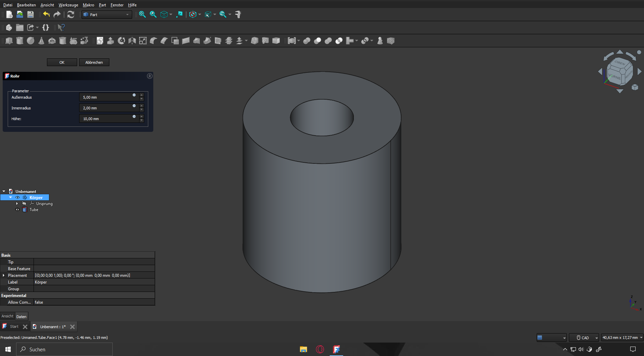Confirm the tube parameters with OK
Image resolution: width=644 pixels, height=356 pixels.
62,62
